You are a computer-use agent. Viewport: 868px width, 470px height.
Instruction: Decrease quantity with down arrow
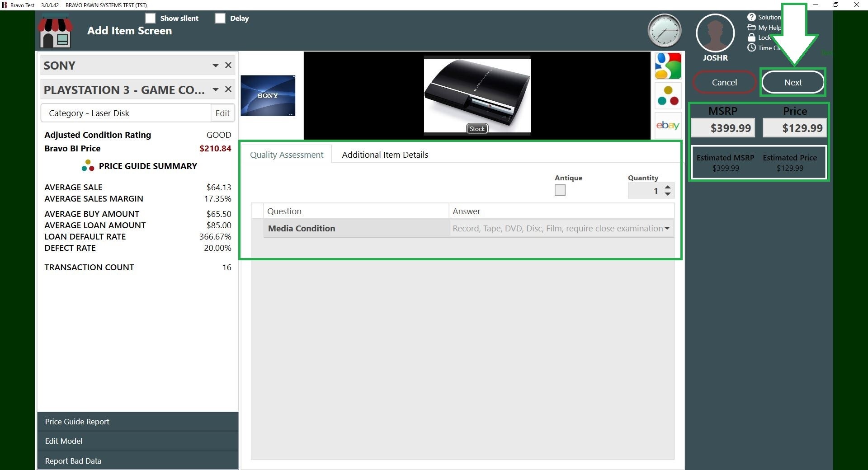click(x=668, y=194)
